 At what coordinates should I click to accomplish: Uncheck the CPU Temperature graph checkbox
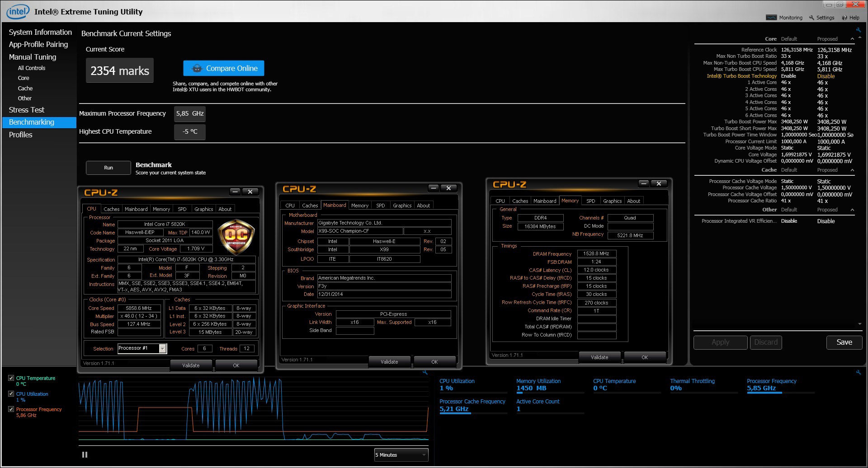click(11, 378)
